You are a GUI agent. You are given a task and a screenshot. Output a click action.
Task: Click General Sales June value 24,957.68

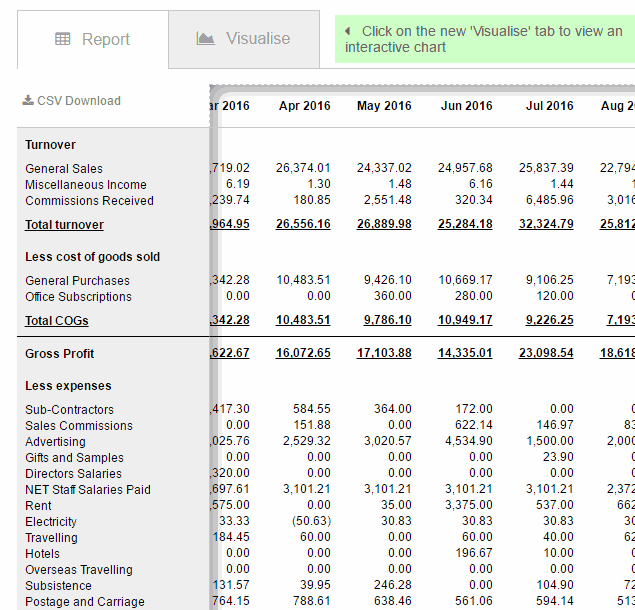465,168
